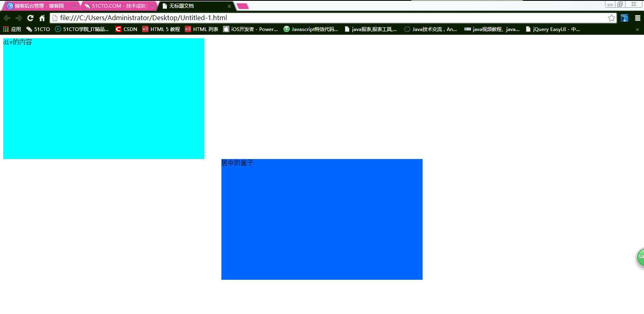The width and height of the screenshot is (644, 314).
Task: Minimize the browser window
Action: click(x=610, y=4)
